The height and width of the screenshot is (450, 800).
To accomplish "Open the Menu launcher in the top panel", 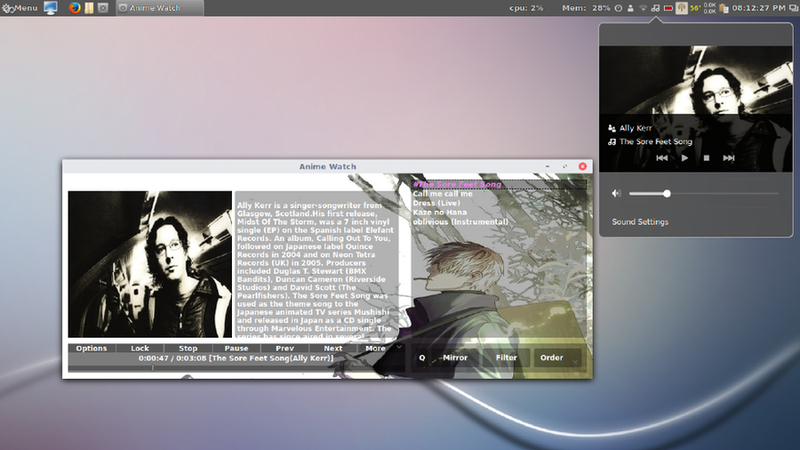I will (x=20, y=8).
